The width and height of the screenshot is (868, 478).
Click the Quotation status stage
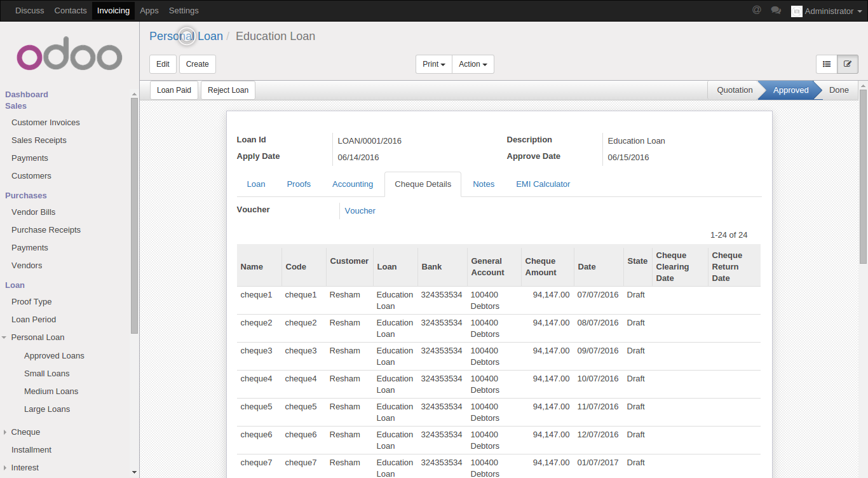coord(735,90)
